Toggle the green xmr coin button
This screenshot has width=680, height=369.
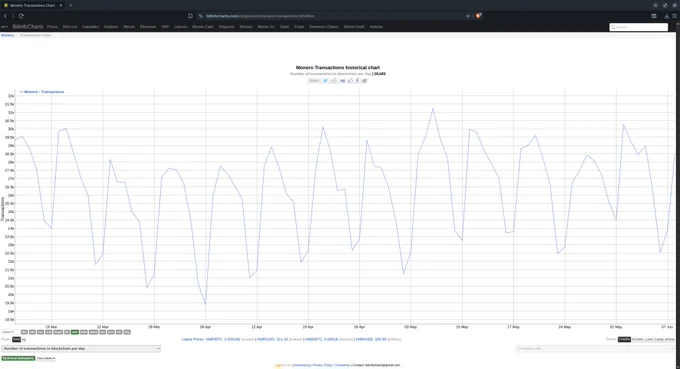[75, 332]
